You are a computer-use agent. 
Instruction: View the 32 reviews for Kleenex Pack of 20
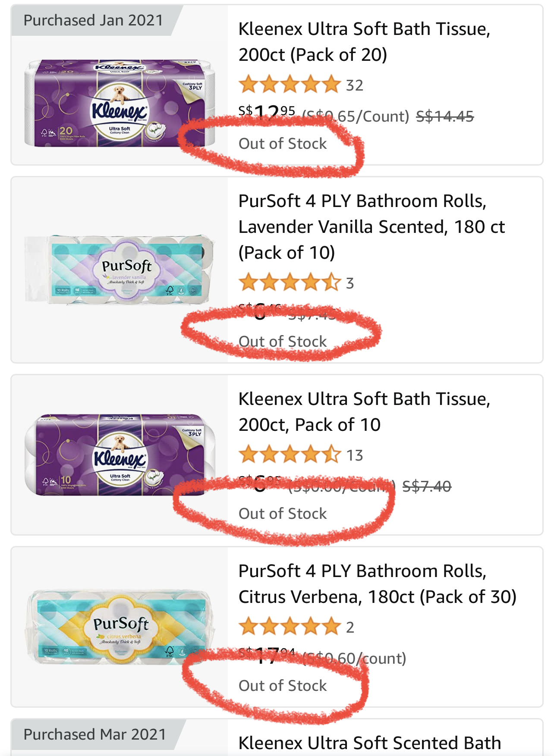tap(355, 85)
